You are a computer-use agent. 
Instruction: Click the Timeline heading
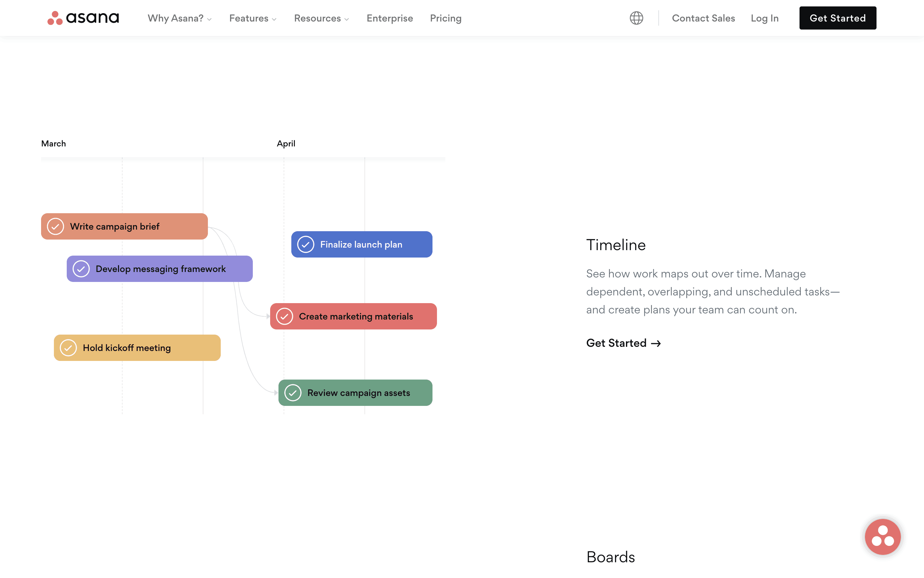click(616, 245)
